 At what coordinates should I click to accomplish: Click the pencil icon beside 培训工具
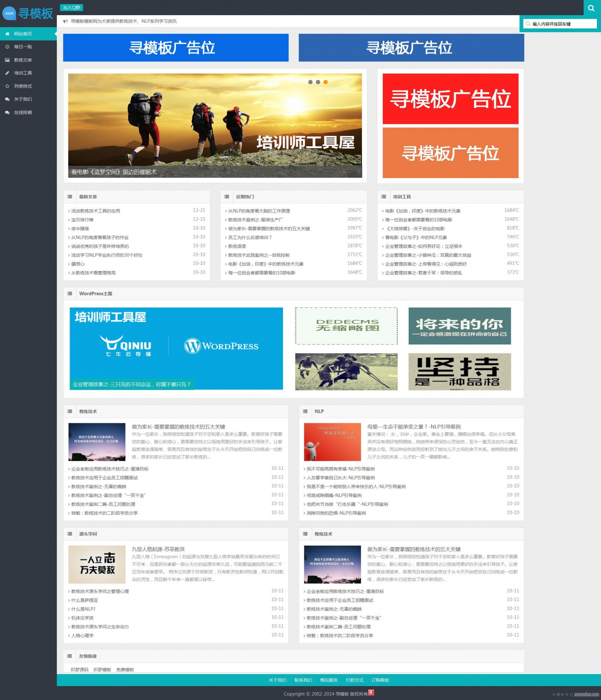point(7,73)
